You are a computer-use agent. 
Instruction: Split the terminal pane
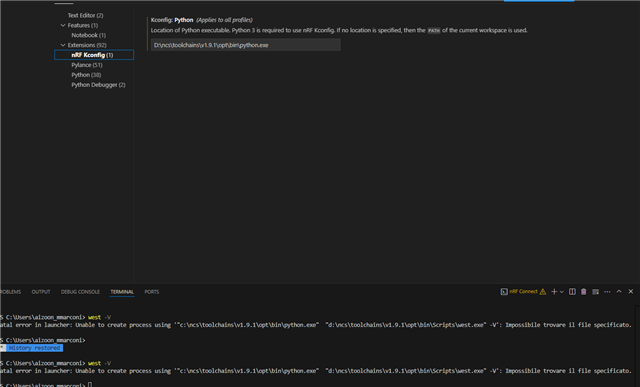coord(572,291)
